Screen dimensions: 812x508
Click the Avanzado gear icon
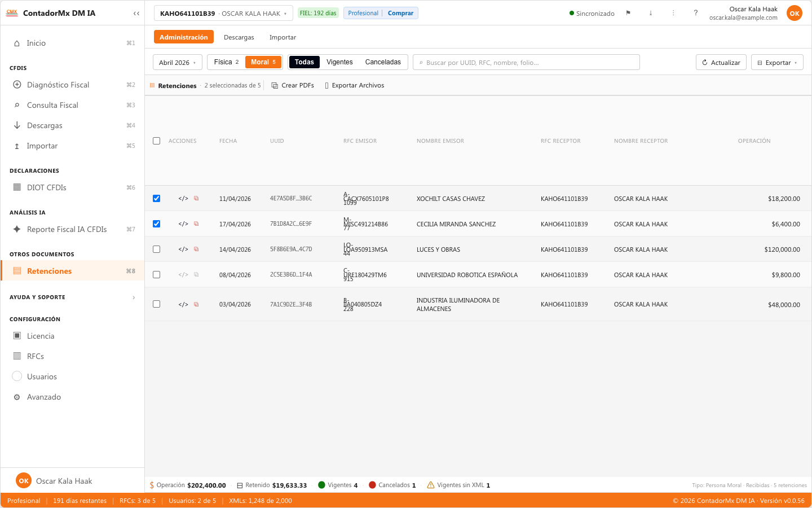coord(17,397)
